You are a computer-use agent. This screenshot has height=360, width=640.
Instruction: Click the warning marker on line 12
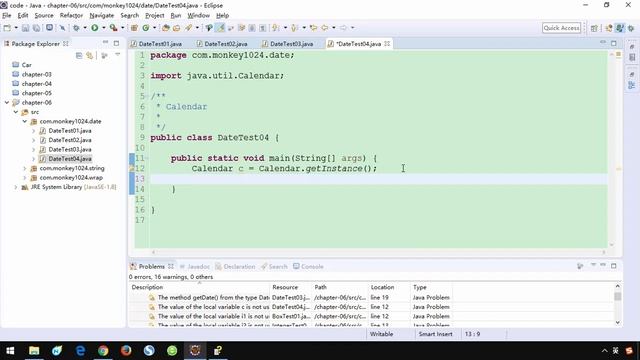coord(131,168)
